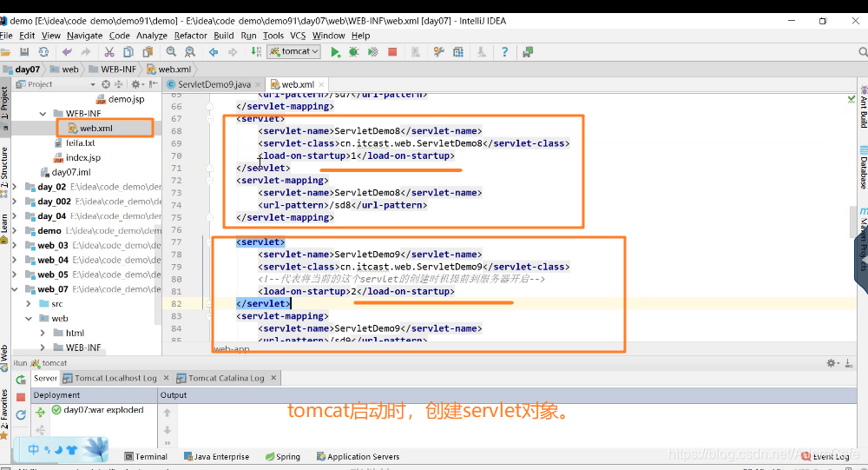Switch to Tomcat Catalina Log tab
The width and height of the screenshot is (868, 470).
(226, 378)
